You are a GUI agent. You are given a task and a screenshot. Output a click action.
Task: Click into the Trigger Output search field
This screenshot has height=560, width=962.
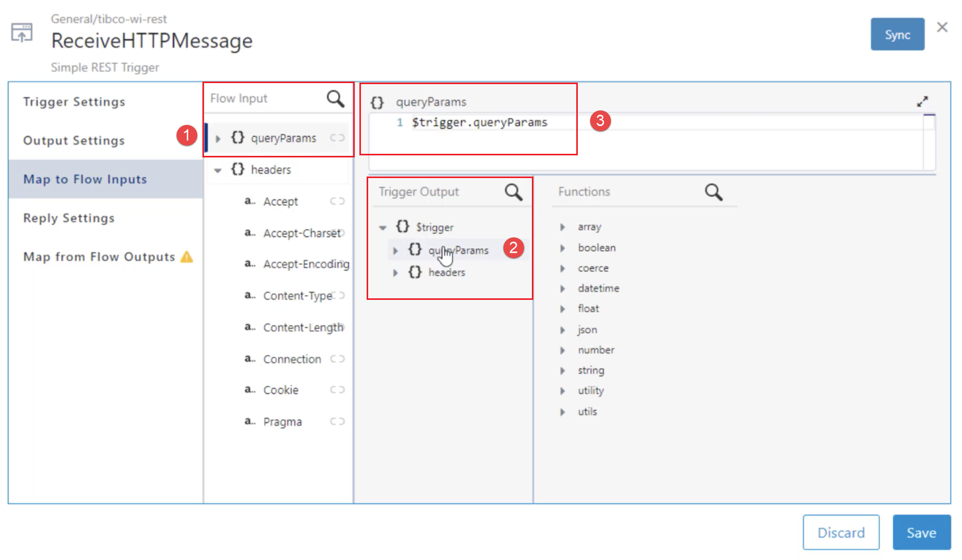coord(439,192)
